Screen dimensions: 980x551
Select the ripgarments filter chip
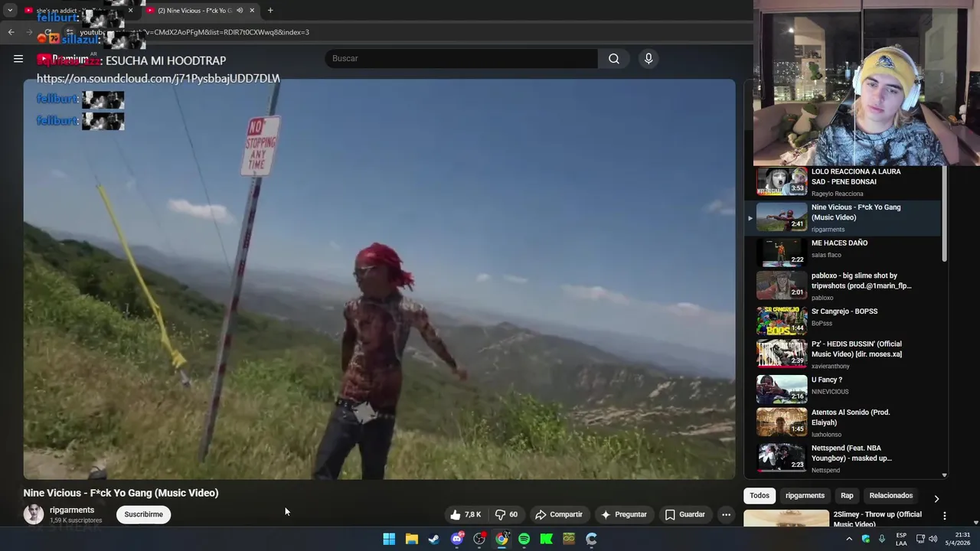[805, 495]
